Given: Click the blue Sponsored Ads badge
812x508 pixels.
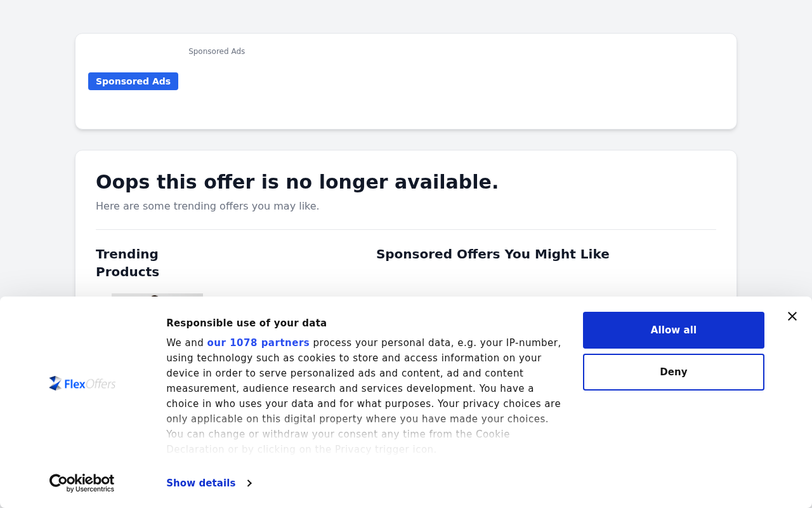Looking at the screenshot, I should pyautogui.click(x=133, y=81).
